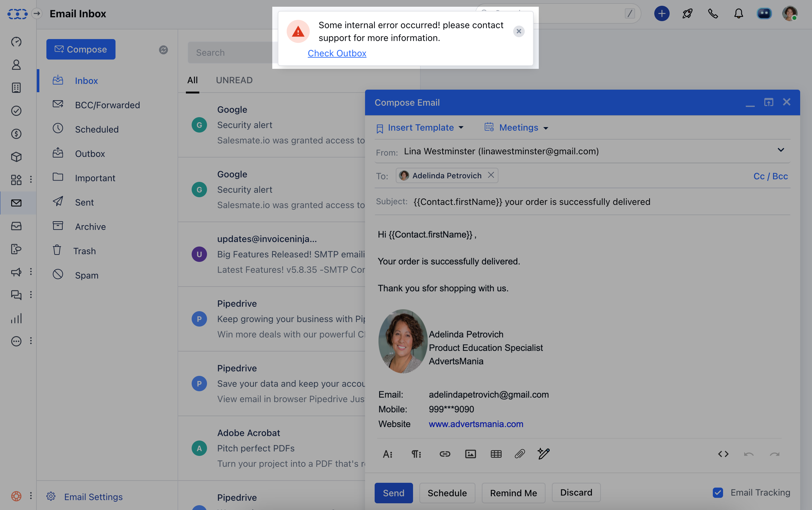Click the Check Outbox link

tap(337, 53)
